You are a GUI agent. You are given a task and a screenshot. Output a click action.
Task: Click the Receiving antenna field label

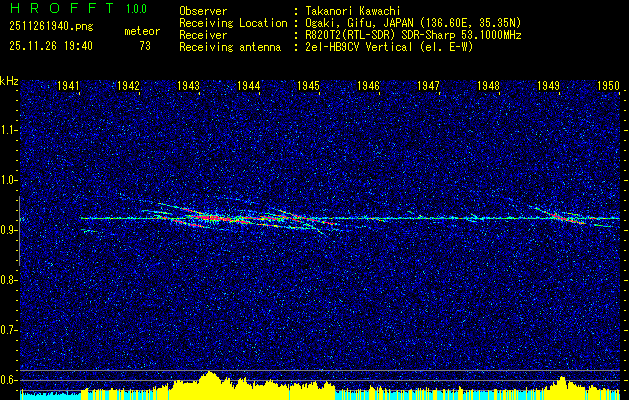click(230, 47)
